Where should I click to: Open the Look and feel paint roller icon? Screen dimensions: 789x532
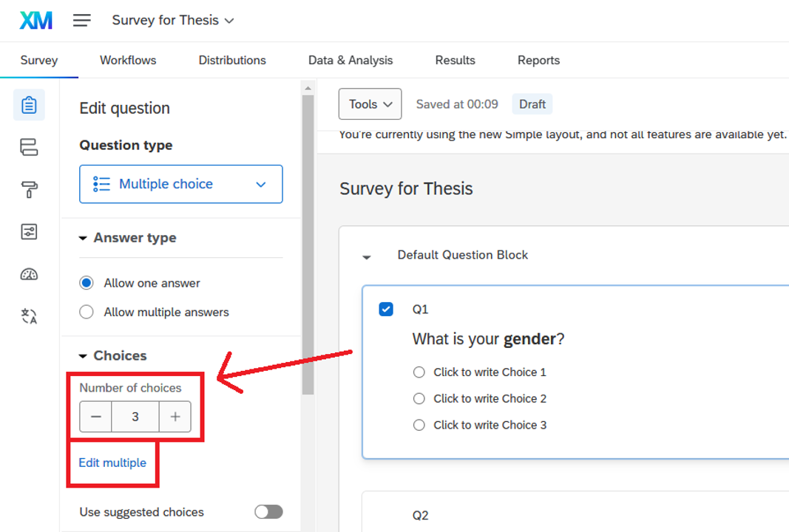[29, 191]
